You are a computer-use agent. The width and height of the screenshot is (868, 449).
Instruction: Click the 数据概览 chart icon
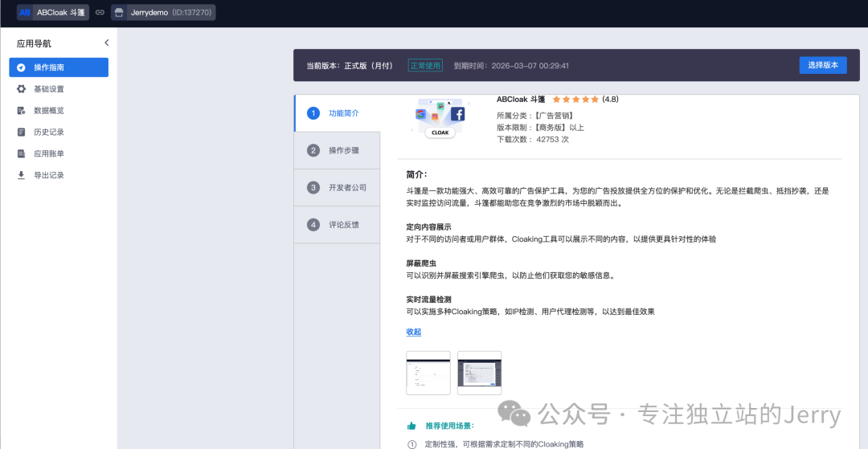click(x=21, y=111)
